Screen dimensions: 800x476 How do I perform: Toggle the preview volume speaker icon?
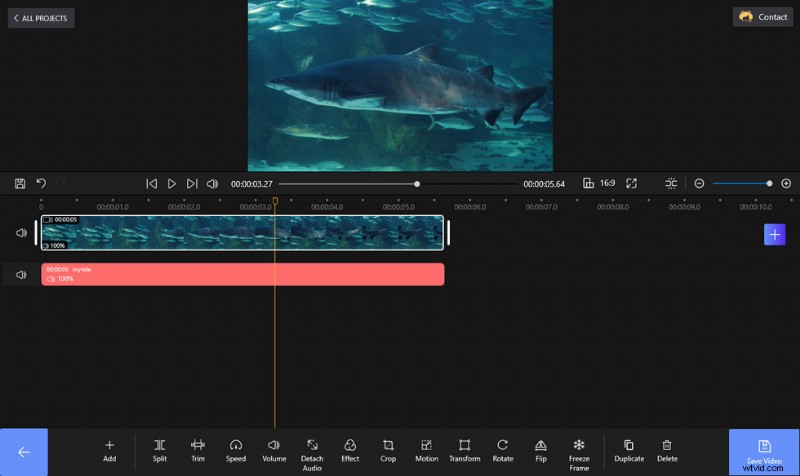click(212, 184)
